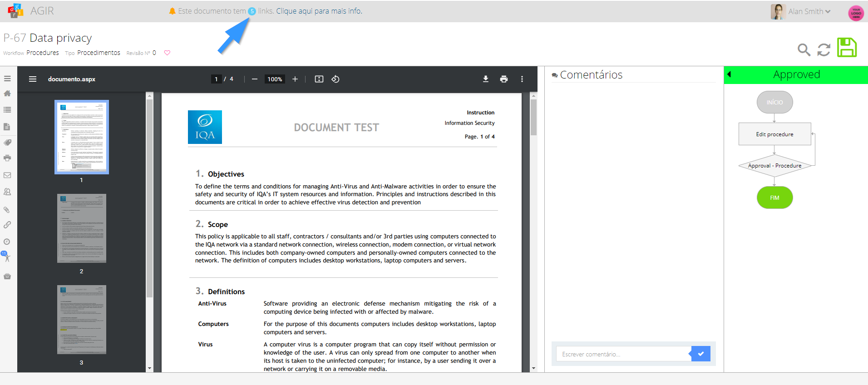This screenshot has height=385, width=868.
Task: Open the document page sidebar icon
Action: point(7,127)
